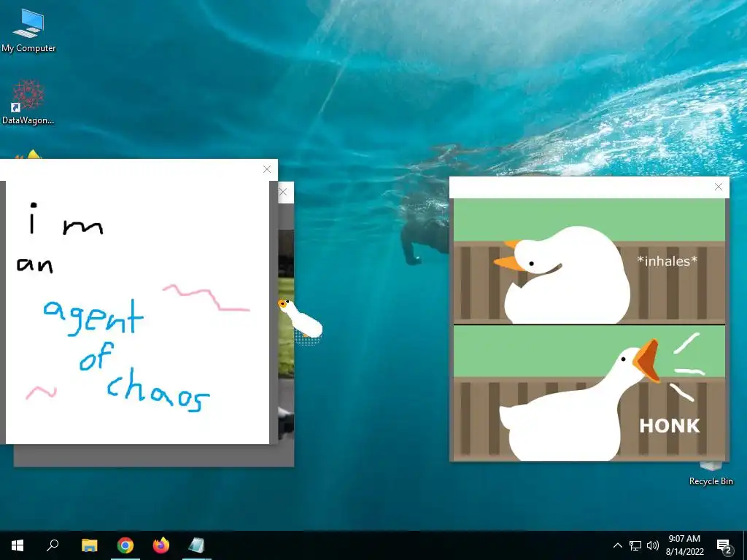The image size is (747, 560).
Task: Launch Firefox from the taskbar
Action: (x=161, y=545)
